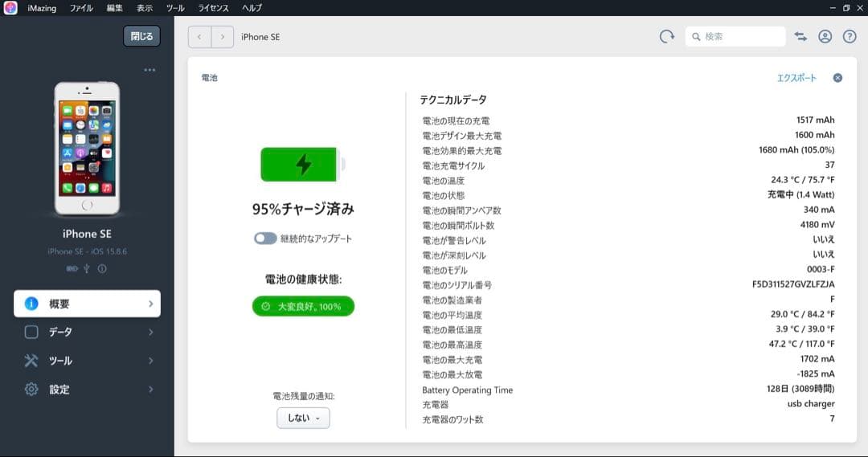Image resolution: width=868 pixels, height=457 pixels.
Task: Click the serial F5D311527GVZLFZJA
Action: coord(793,284)
